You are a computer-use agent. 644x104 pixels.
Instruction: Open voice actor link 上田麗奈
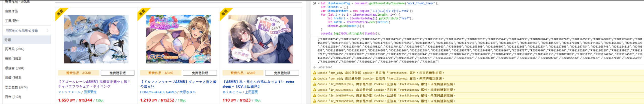[x=251, y=92]
